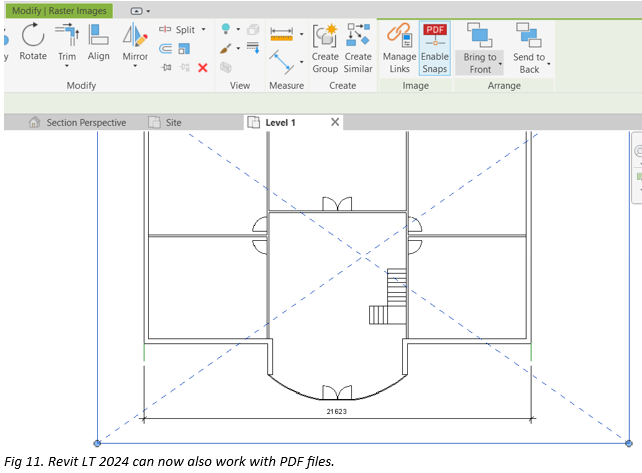Click the Measure panel label
642x473 pixels.
287,86
